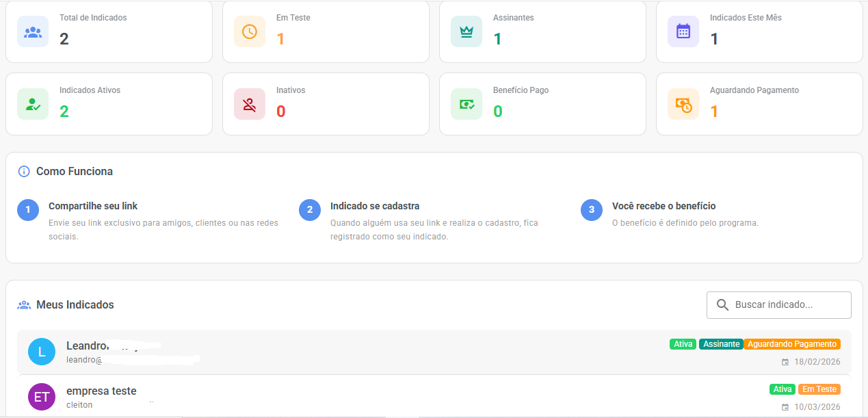Click the Em Teste clock icon
The width and height of the screenshot is (868, 418).
[x=250, y=31]
